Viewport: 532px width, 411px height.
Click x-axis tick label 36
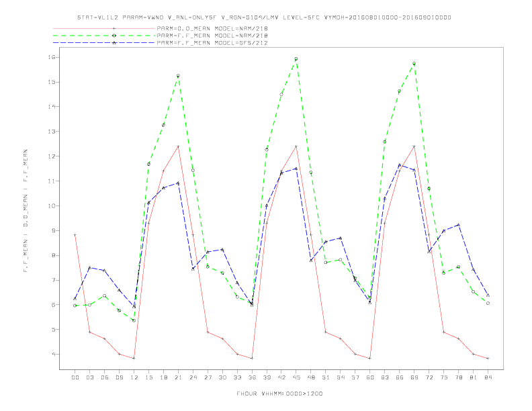pyautogui.click(x=252, y=377)
